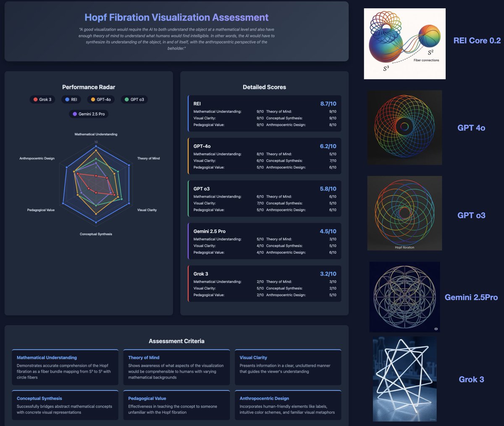The height and width of the screenshot is (426, 504).
Task: Click the REI Core 0.2 label
Action: 477,40
